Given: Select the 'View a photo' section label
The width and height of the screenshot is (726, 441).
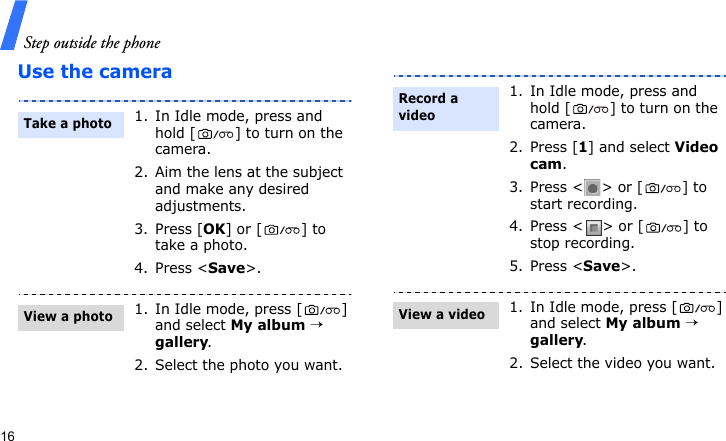Looking at the screenshot, I should pyautogui.click(x=68, y=317).
